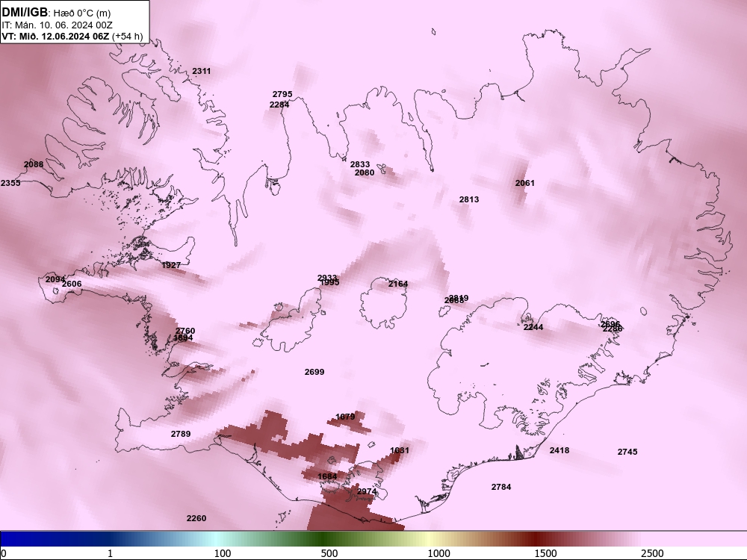The width and height of the screenshot is (747, 560).
Task: Select the 2260 label in the southwest ocean
Action: pyautogui.click(x=196, y=518)
